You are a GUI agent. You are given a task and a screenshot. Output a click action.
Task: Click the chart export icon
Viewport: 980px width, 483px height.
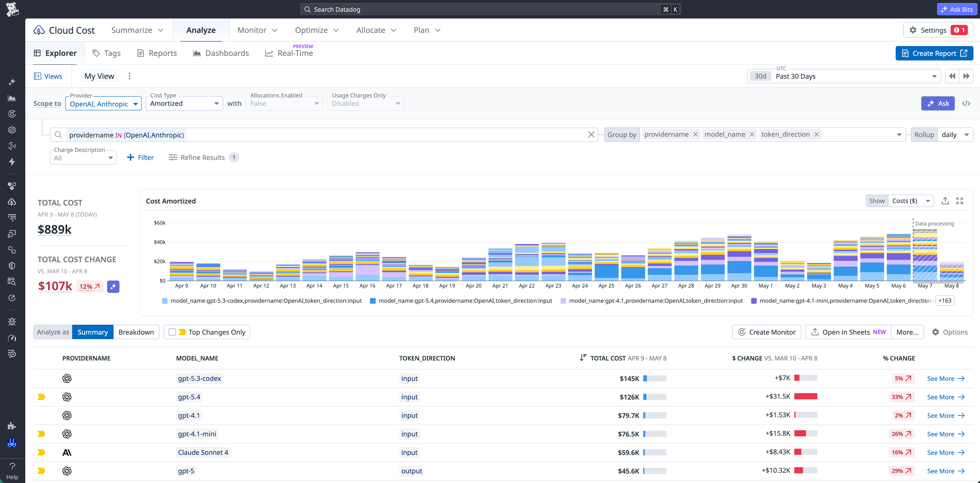[x=945, y=201]
